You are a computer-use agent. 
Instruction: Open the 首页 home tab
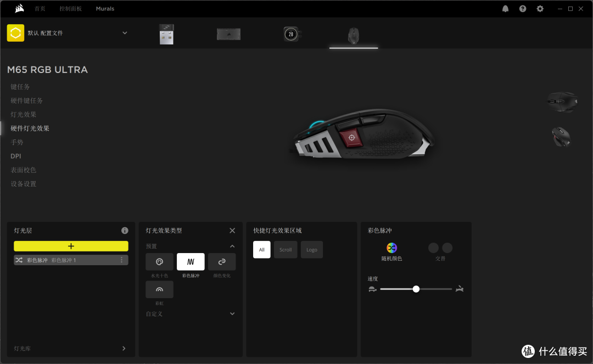pyautogui.click(x=40, y=9)
